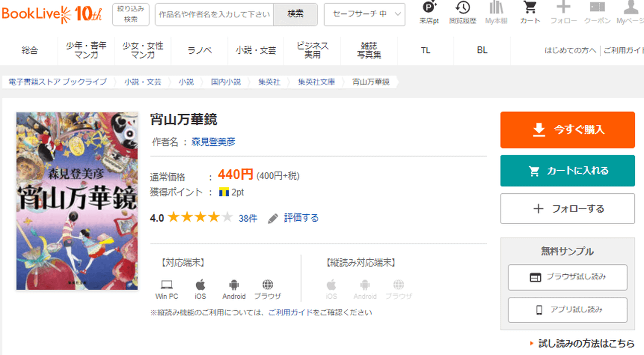Click the フォロー plus icon in header
Screen dimensions: 644x355
(x=563, y=12)
